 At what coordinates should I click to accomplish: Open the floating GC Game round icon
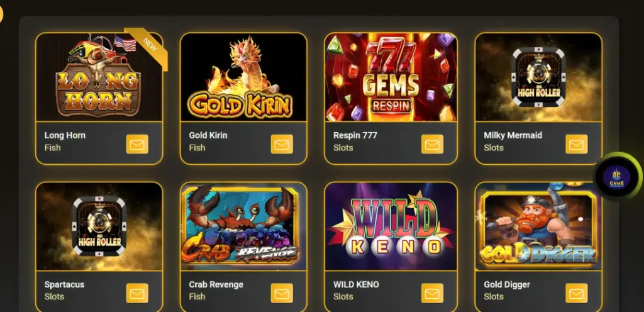pos(616,177)
